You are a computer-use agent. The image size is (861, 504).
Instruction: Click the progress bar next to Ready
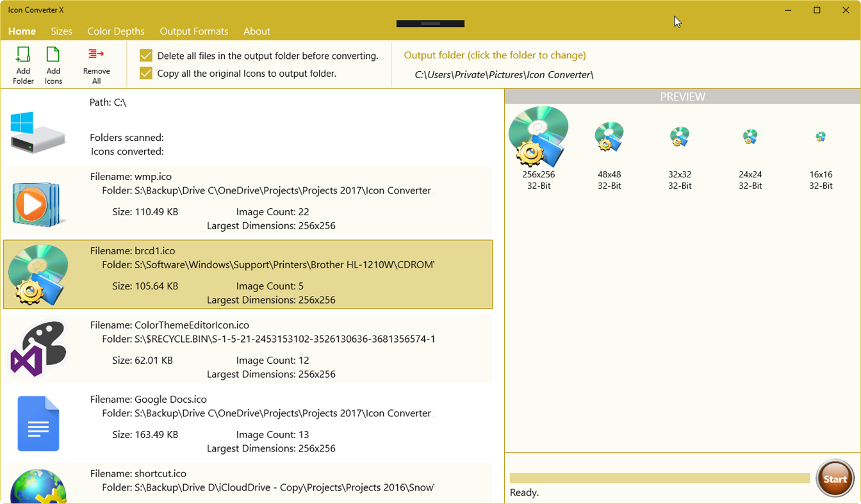click(x=660, y=477)
